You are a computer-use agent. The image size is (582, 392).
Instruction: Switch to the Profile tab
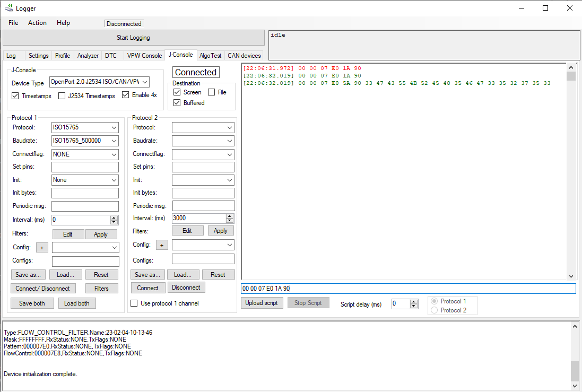63,56
